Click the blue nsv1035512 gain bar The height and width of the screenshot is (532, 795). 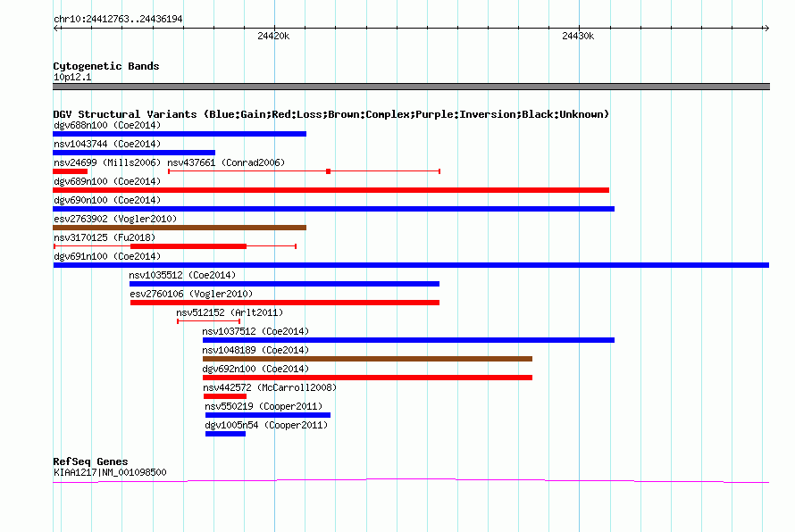(x=284, y=284)
